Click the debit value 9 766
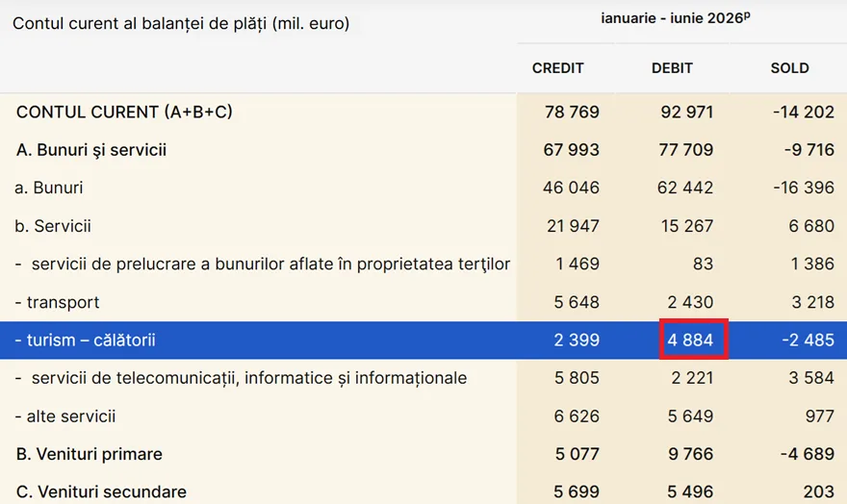847x504 pixels. (691, 454)
